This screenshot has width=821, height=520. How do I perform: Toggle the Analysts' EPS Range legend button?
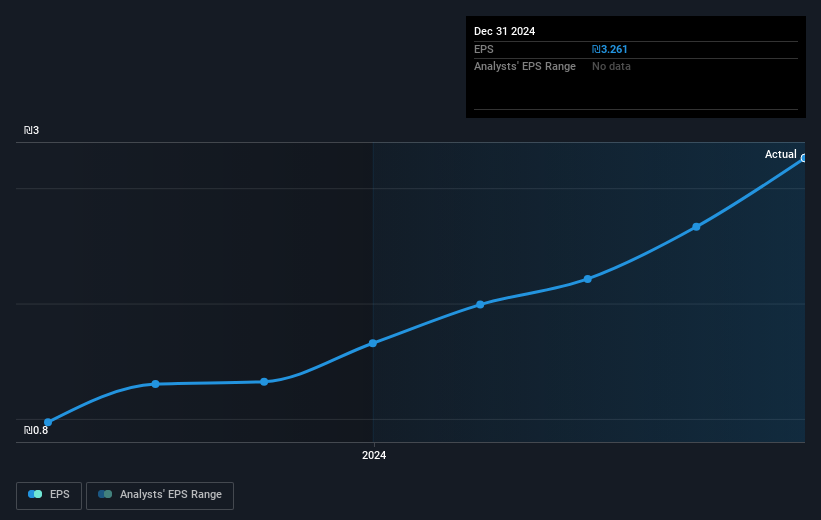160,495
